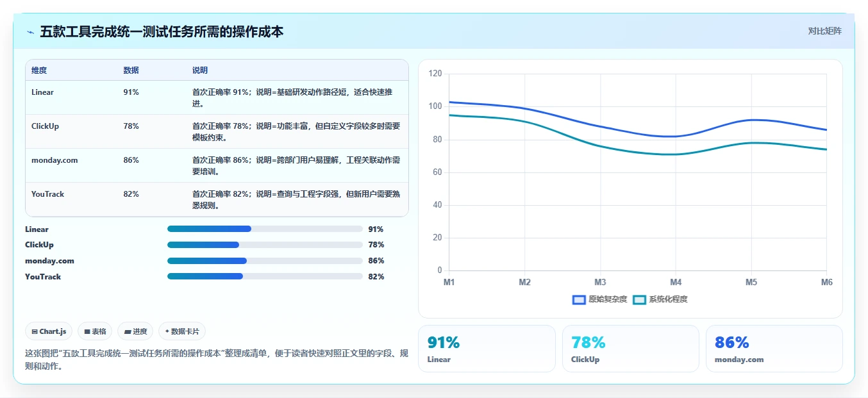Click the M2 axis label on the chart

point(524,282)
